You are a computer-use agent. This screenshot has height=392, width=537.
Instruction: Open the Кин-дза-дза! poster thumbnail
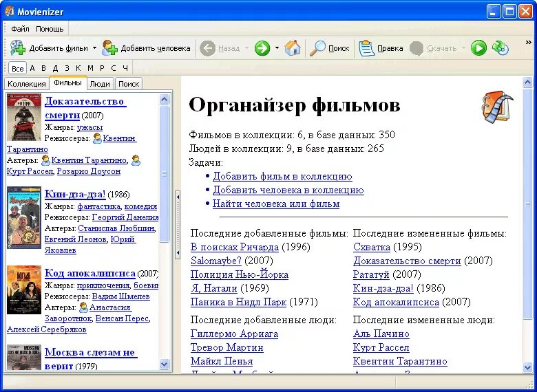click(24, 217)
